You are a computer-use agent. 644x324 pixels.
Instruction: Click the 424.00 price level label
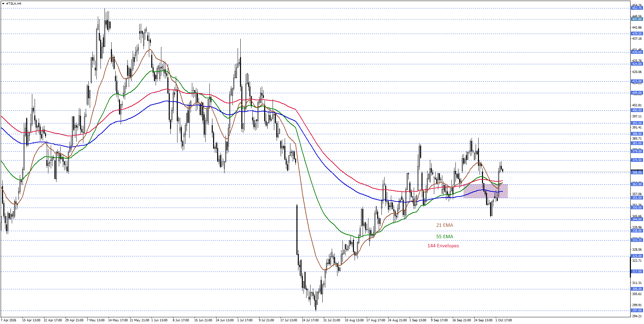pos(637,64)
